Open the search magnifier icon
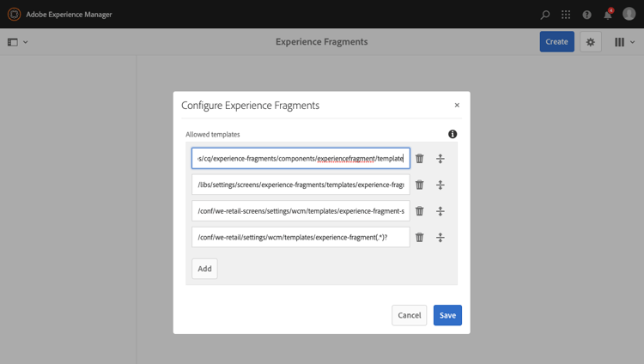Screen dimensions: 644x364 pos(545,15)
